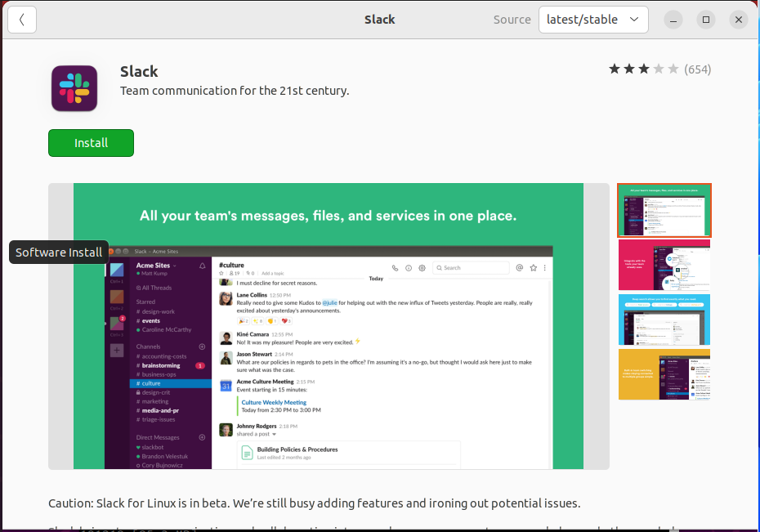Click the Slack title in the header bar

point(379,20)
